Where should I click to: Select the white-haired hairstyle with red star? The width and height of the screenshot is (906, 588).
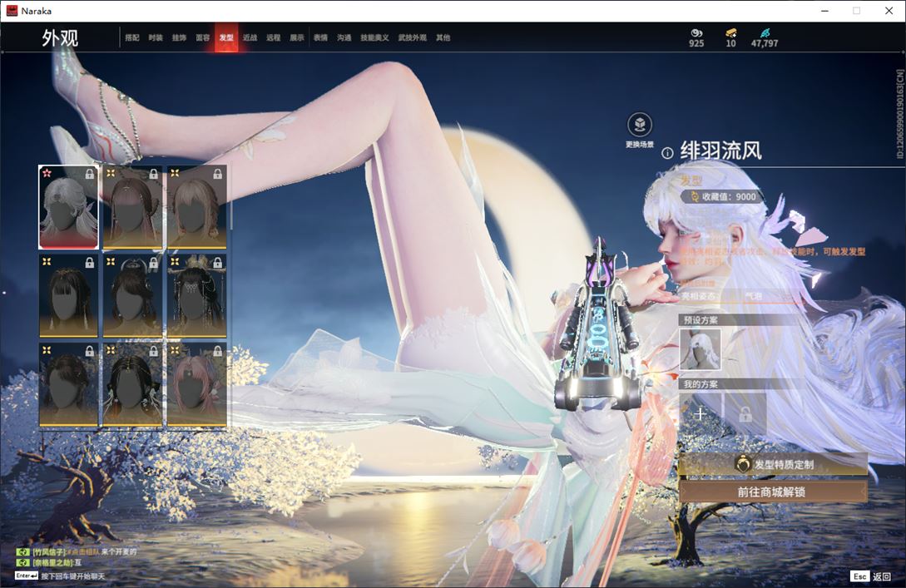click(69, 207)
